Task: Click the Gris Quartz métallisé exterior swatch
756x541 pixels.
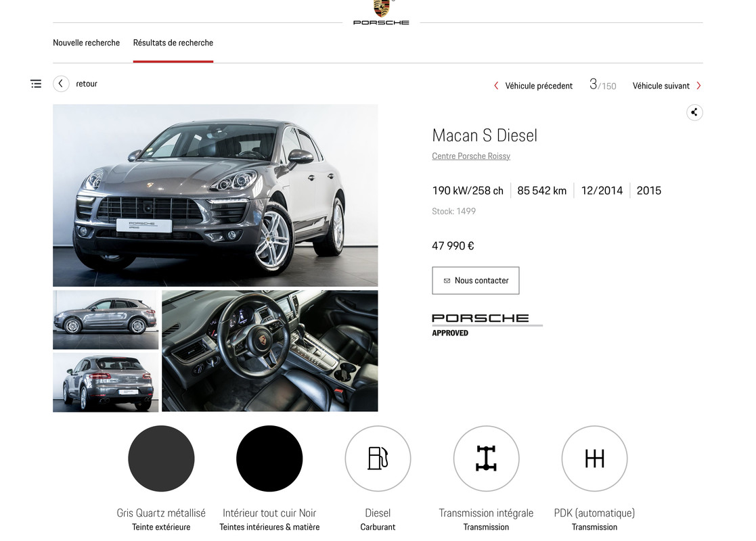Action: pos(161,458)
